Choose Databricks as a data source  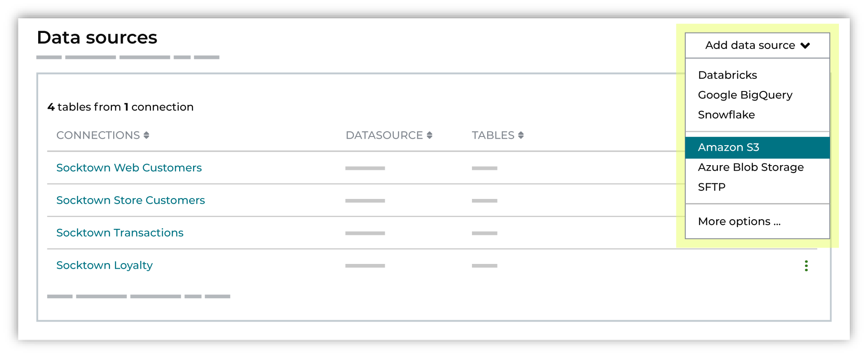727,75
